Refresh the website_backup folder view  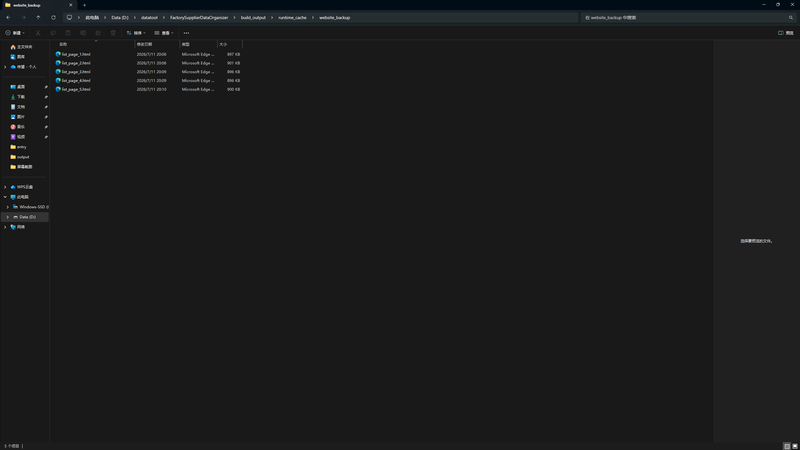tap(53, 17)
